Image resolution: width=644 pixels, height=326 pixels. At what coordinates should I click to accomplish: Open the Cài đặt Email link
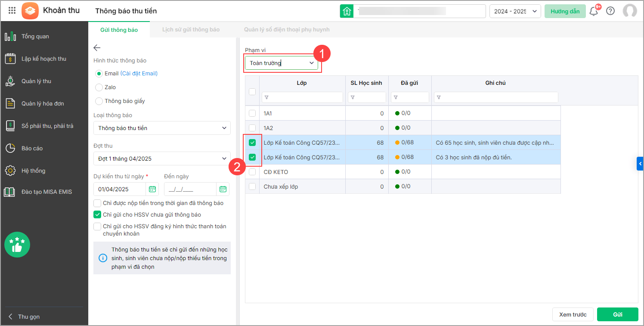tap(139, 74)
